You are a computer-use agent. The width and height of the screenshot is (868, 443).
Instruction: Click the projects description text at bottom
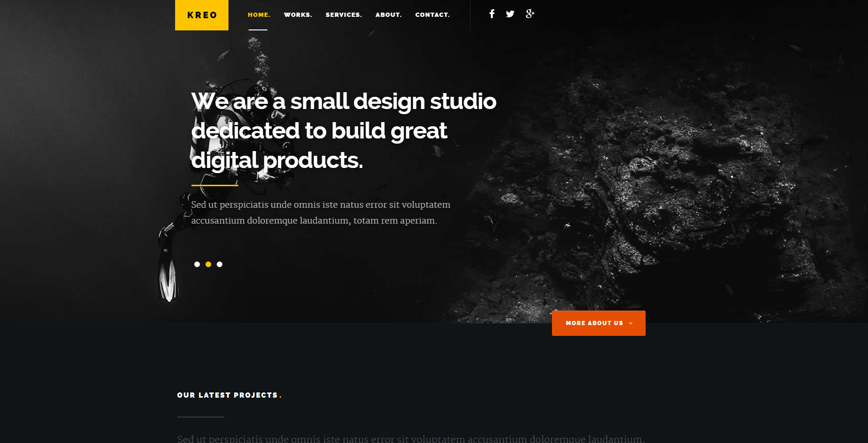pyautogui.click(x=411, y=439)
